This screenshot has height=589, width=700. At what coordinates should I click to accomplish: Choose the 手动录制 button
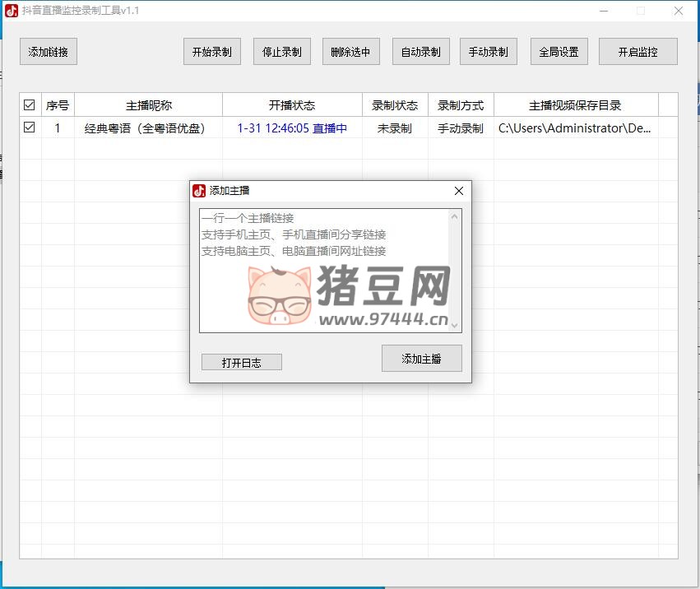coord(488,52)
